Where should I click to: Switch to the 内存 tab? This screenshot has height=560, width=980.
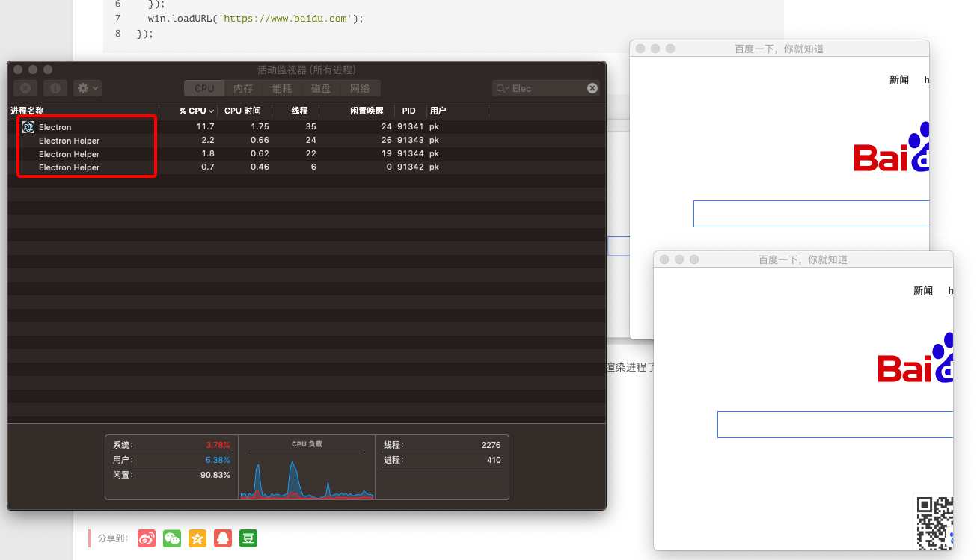(243, 88)
